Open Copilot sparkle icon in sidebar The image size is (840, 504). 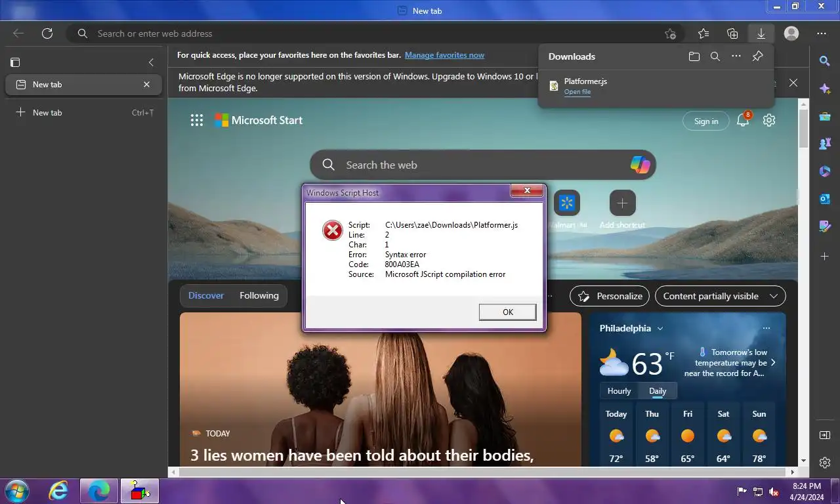825,89
